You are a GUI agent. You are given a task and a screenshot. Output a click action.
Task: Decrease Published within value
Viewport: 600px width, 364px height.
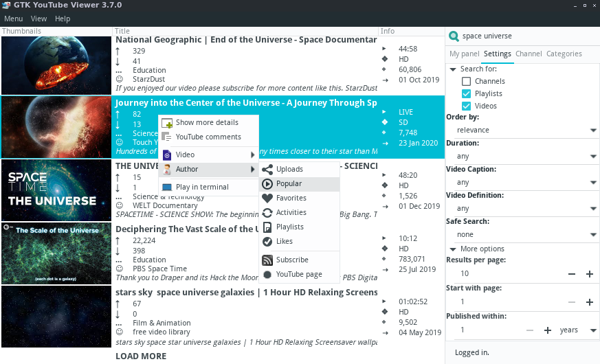point(530,330)
